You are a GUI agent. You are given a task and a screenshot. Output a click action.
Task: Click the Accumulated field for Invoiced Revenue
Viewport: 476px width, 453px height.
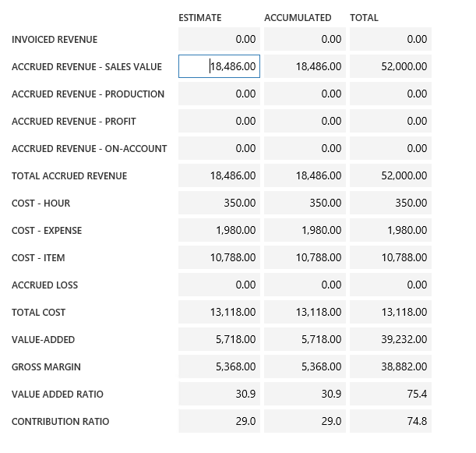pyautogui.click(x=305, y=39)
